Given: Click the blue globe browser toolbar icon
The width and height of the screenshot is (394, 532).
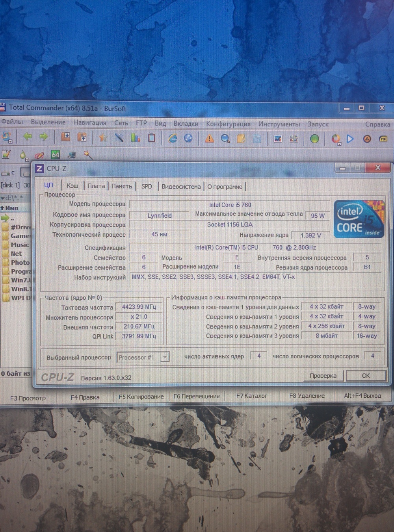Looking at the screenshot, I should pos(188,138).
